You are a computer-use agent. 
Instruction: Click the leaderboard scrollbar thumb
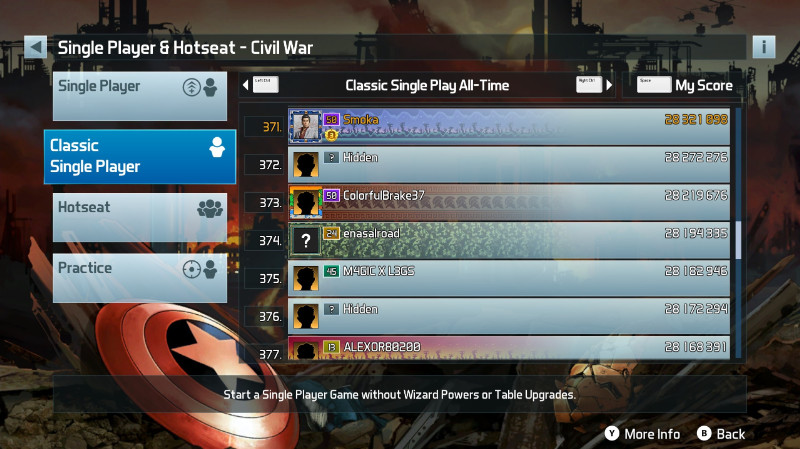(x=738, y=240)
